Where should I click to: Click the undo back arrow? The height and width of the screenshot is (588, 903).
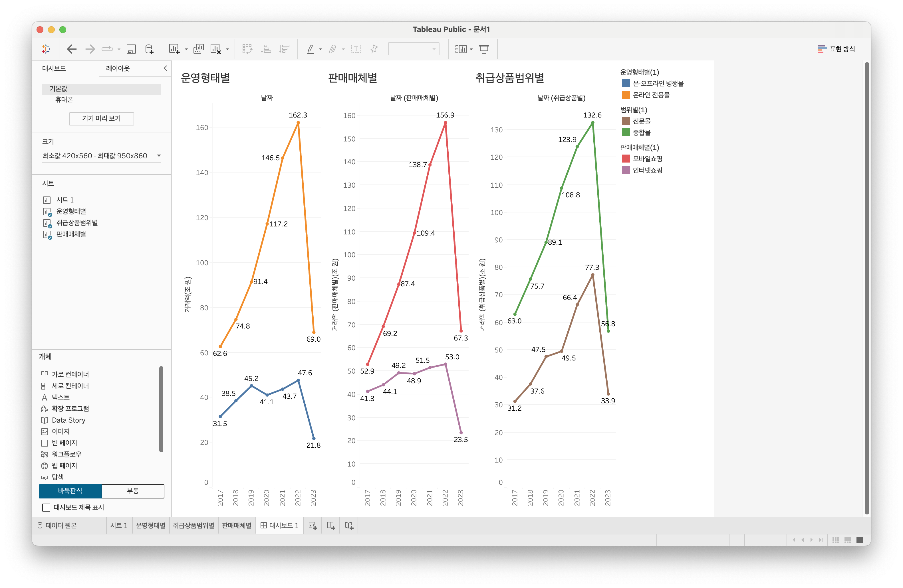click(72, 49)
